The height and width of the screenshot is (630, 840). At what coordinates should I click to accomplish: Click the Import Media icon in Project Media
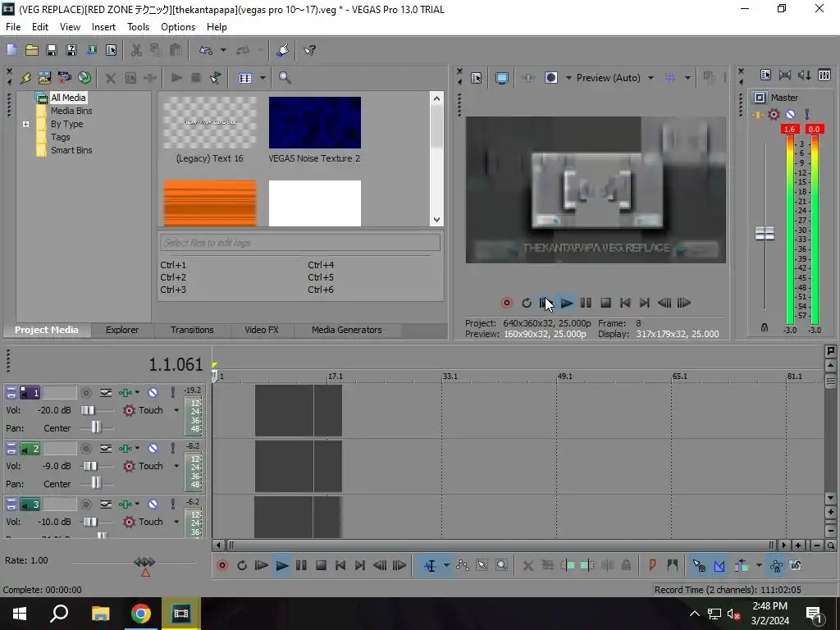tap(45, 78)
